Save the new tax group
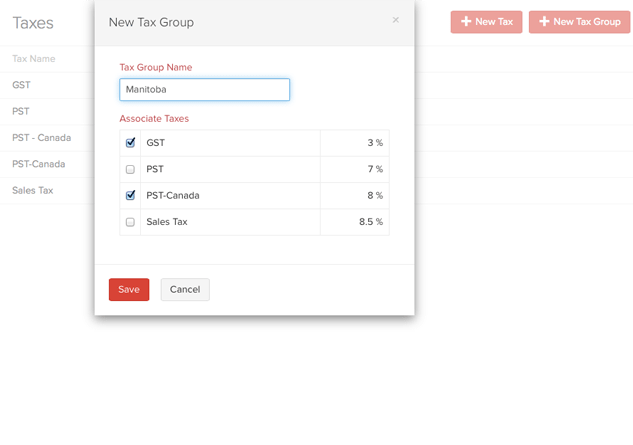Image resolution: width=633 pixels, height=445 pixels. coord(129,289)
